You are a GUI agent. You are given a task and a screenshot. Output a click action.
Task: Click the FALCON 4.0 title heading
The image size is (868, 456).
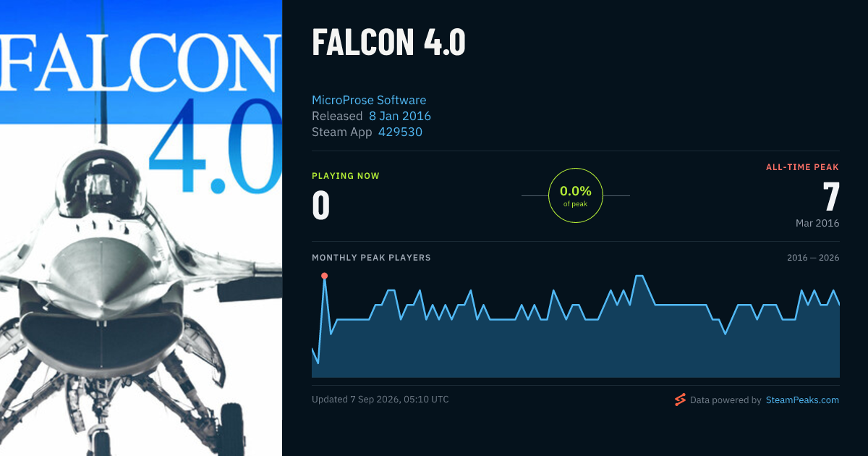click(388, 43)
